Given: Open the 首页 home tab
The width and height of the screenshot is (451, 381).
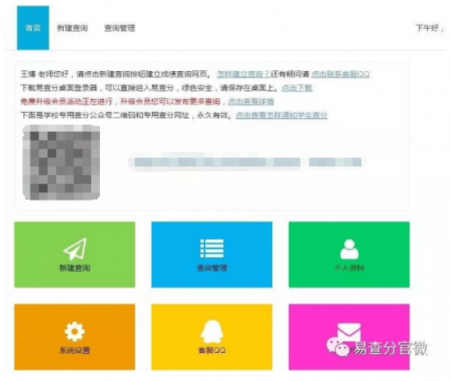Looking at the screenshot, I should (33, 28).
